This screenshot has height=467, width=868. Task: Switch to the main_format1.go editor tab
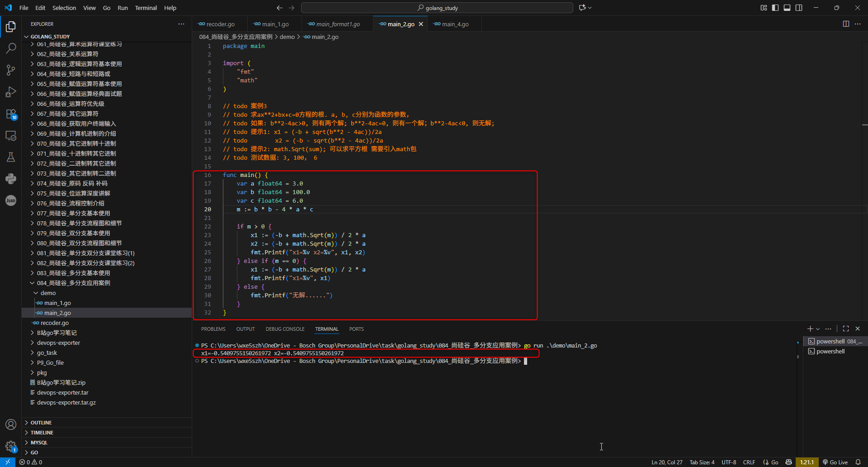(337, 24)
